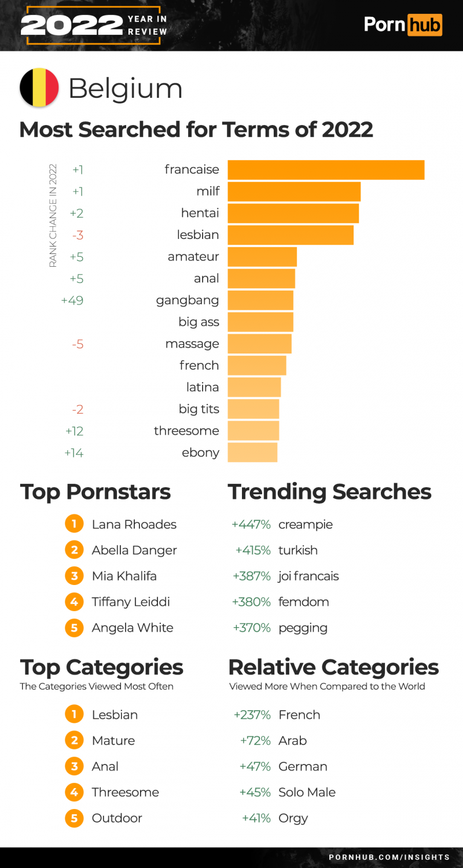
Task: Click the Abella Danger list entry
Action: tap(134, 550)
